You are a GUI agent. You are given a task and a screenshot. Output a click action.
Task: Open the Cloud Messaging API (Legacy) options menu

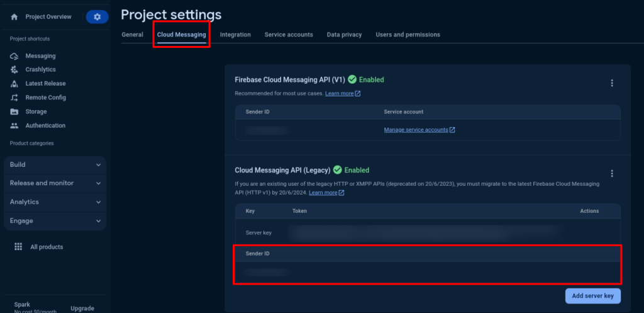[x=612, y=174]
